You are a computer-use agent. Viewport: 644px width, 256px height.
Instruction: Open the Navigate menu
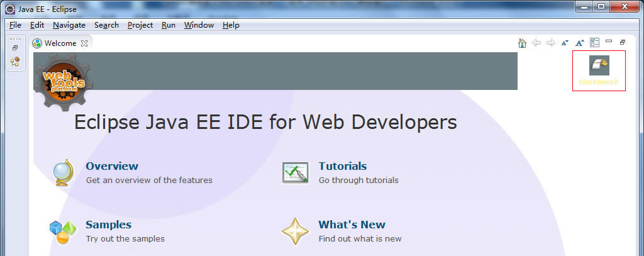tap(69, 25)
